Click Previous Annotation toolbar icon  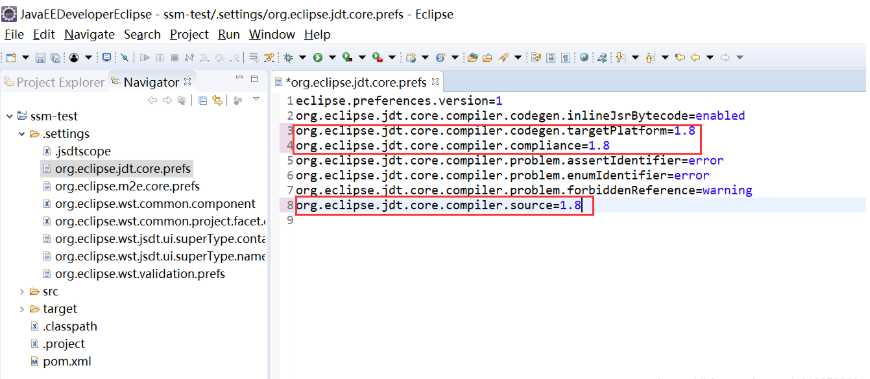(650, 57)
